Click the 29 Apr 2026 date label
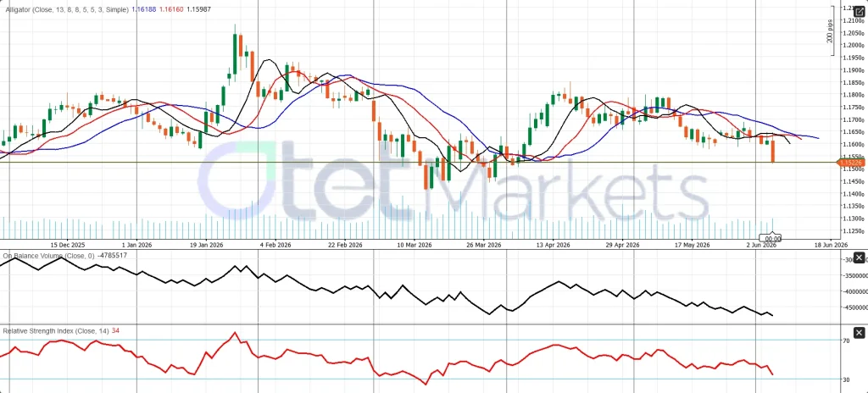The image size is (868, 393). (621, 245)
